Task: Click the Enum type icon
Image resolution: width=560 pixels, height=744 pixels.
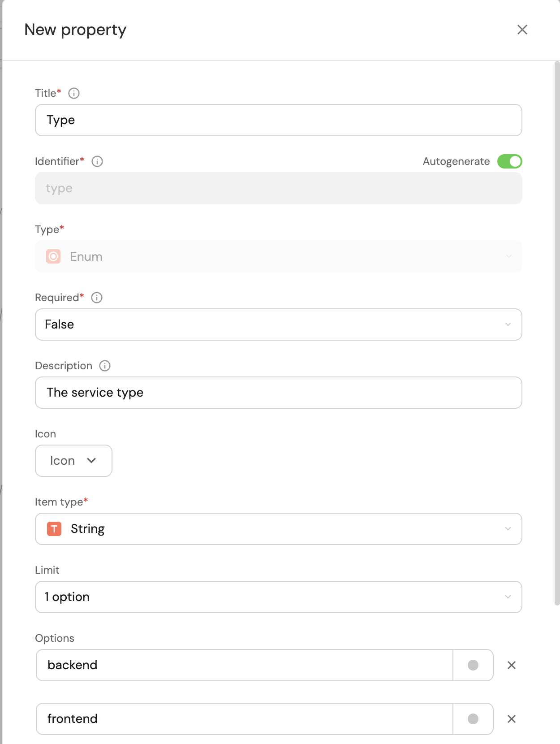Action: point(53,256)
